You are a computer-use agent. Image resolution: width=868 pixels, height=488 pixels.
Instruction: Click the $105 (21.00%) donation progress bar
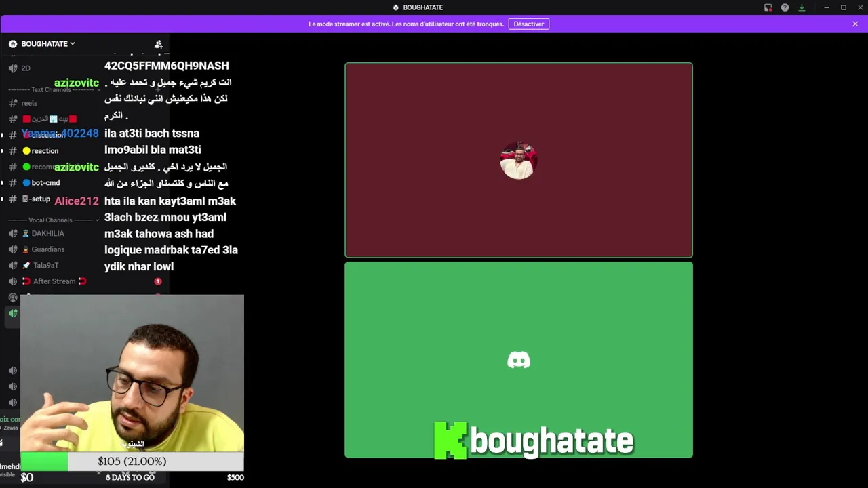pos(132,462)
